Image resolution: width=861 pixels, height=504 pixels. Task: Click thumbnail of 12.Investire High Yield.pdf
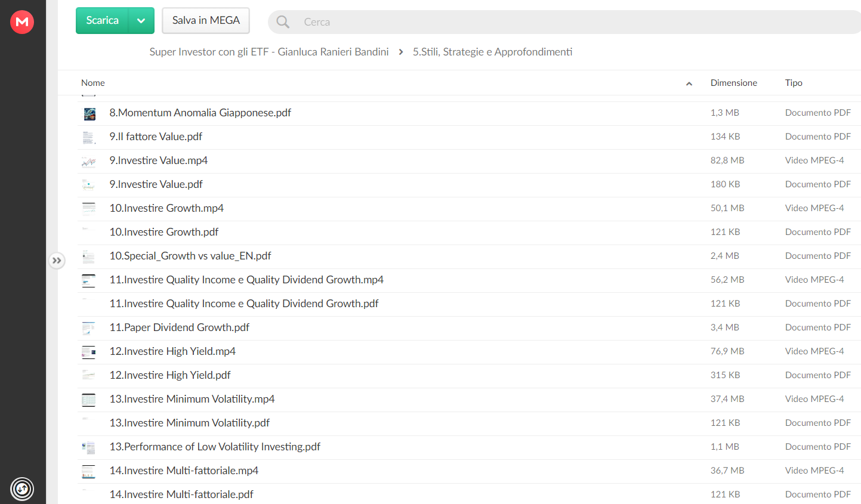pos(89,376)
